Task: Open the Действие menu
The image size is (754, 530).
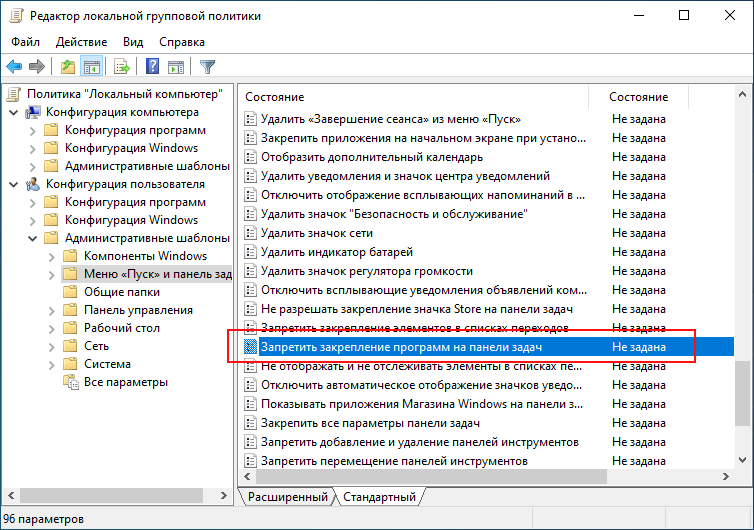Action: click(81, 42)
